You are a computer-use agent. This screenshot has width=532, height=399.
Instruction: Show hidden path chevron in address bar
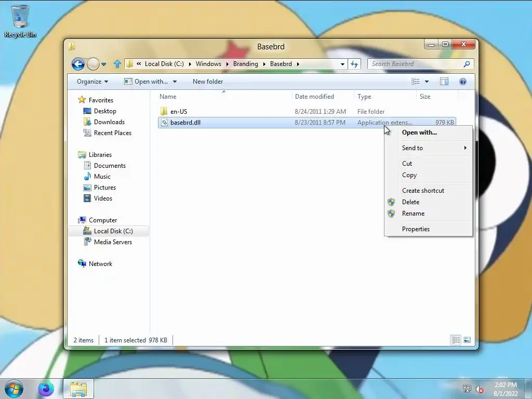[138, 64]
